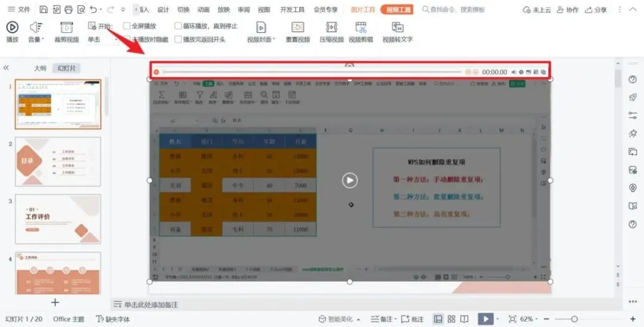Click the 未上云 cloud status button
The image size is (644, 327).
tap(537, 10)
